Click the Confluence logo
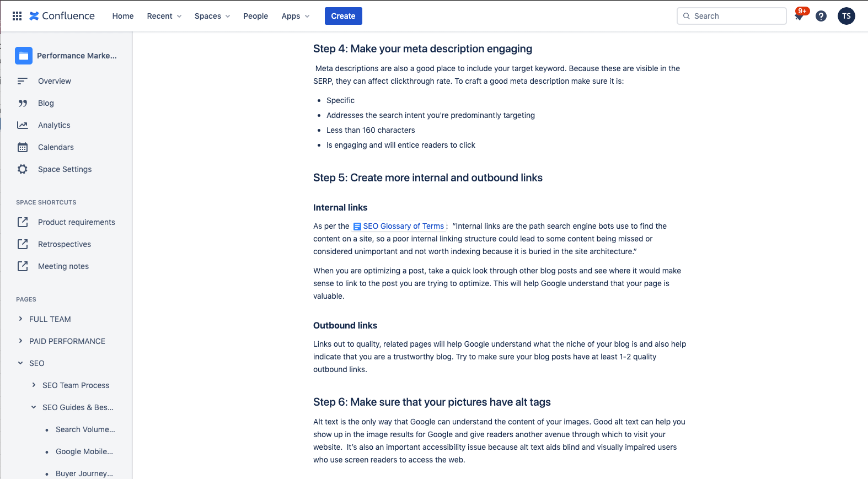 [61, 15]
